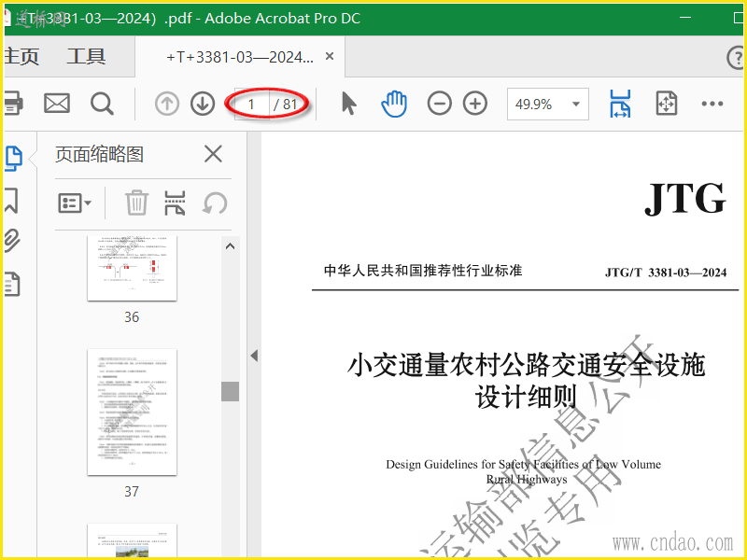747x560 pixels.
Task: Click 页面缩略图 panel title
Action: pyautogui.click(x=99, y=154)
